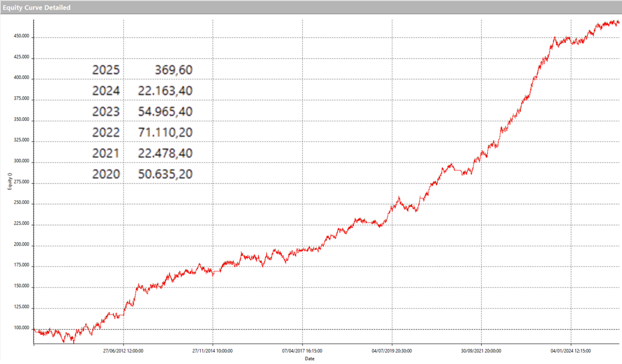Click the Equity Curve Detailed title bar

pos(36,7)
